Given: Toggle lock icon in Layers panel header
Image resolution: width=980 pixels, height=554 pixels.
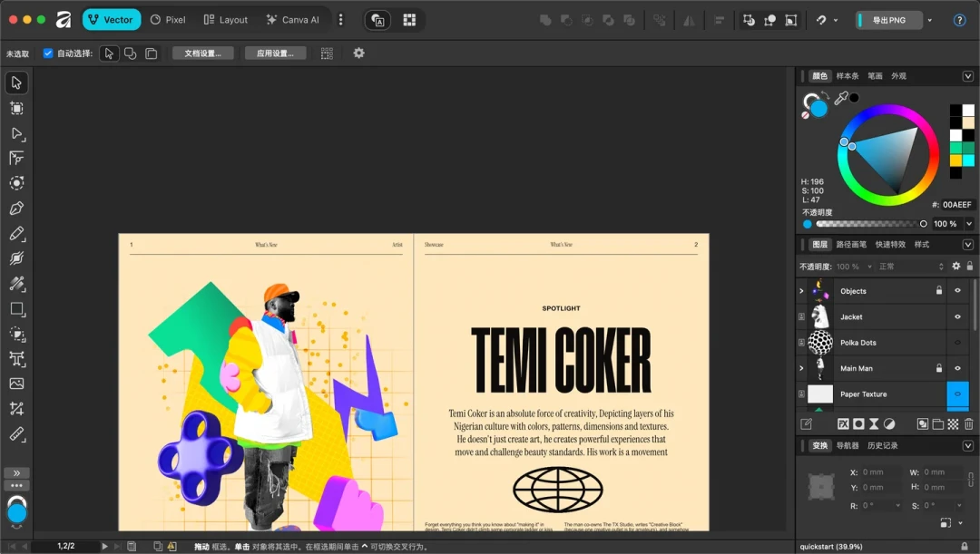Looking at the screenshot, I should click(969, 266).
